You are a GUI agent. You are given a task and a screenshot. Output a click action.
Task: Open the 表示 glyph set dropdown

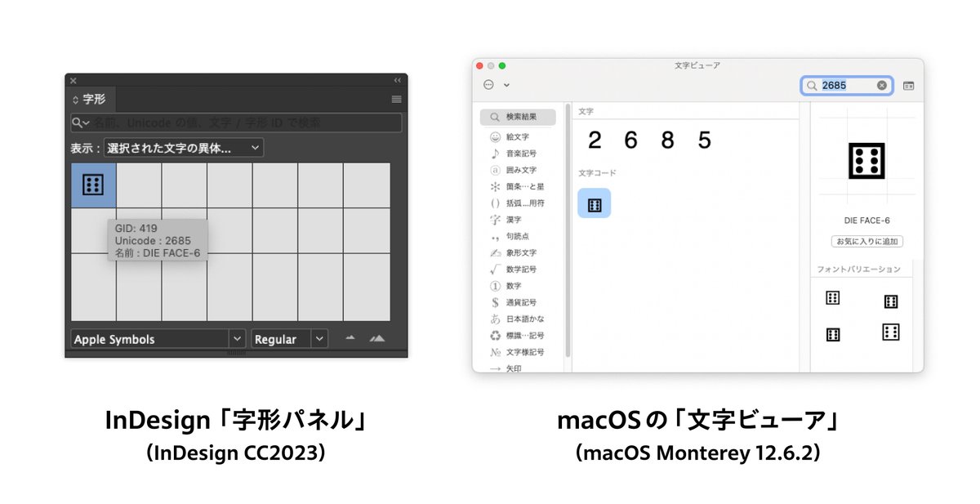click(x=184, y=148)
